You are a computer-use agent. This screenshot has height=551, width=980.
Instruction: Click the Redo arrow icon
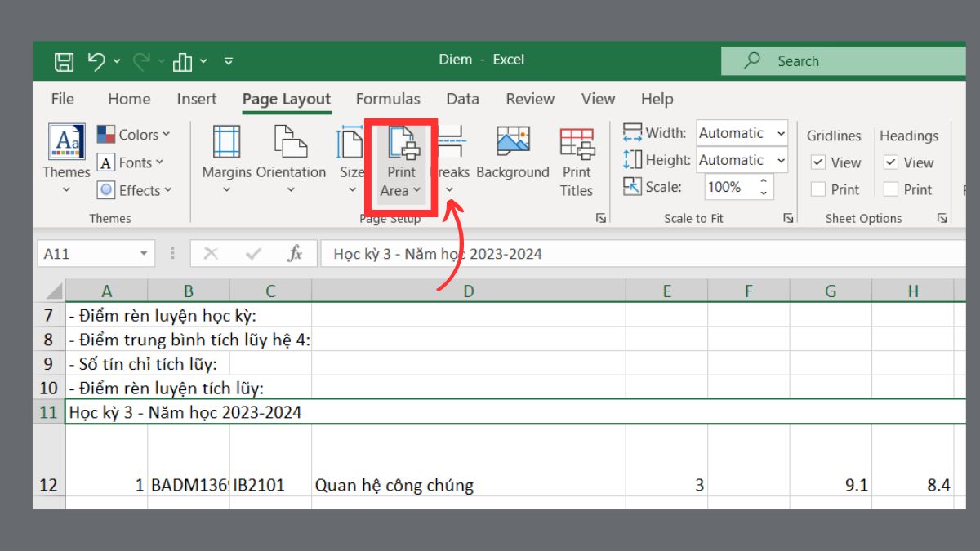coord(141,61)
